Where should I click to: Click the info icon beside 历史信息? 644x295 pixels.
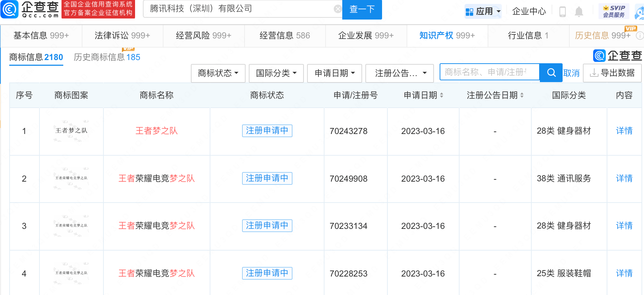coord(639,36)
